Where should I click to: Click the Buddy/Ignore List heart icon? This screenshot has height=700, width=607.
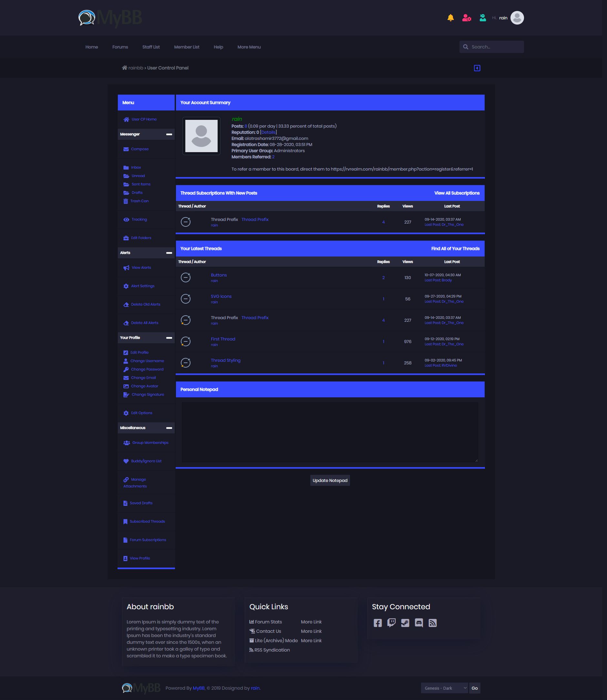pos(126,461)
